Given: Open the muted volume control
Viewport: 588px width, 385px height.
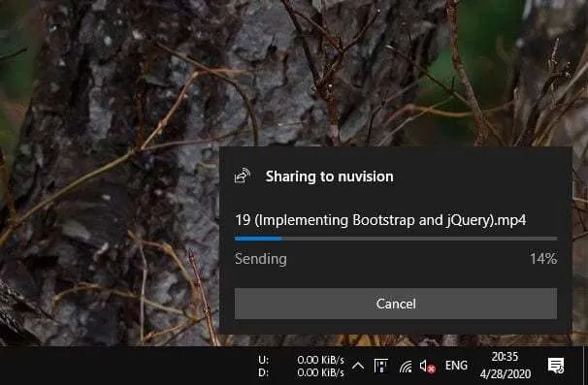Looking at the screenshot, I should [427, 367].
